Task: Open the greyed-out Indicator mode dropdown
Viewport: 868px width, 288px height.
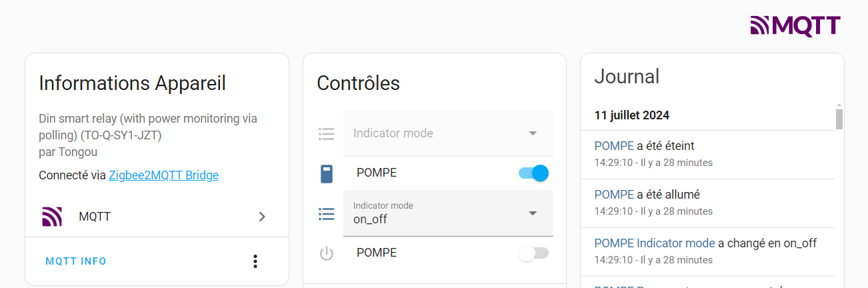Action: tap(448, 133)
